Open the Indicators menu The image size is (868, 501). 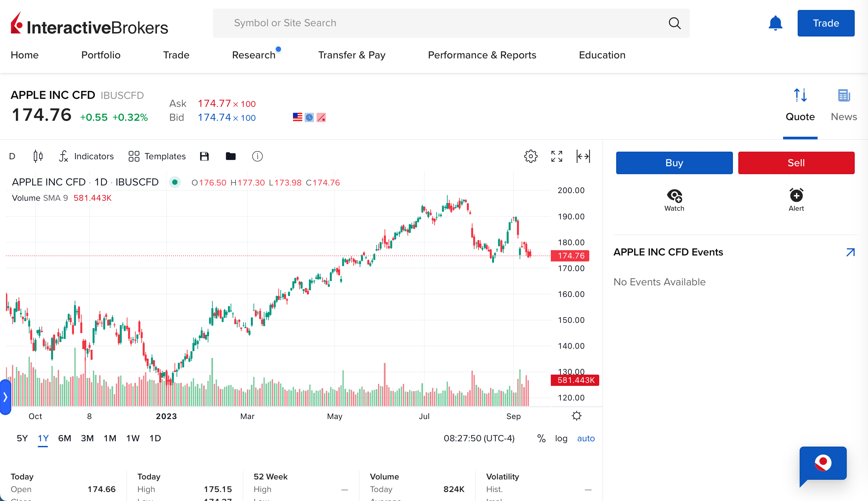86,156
